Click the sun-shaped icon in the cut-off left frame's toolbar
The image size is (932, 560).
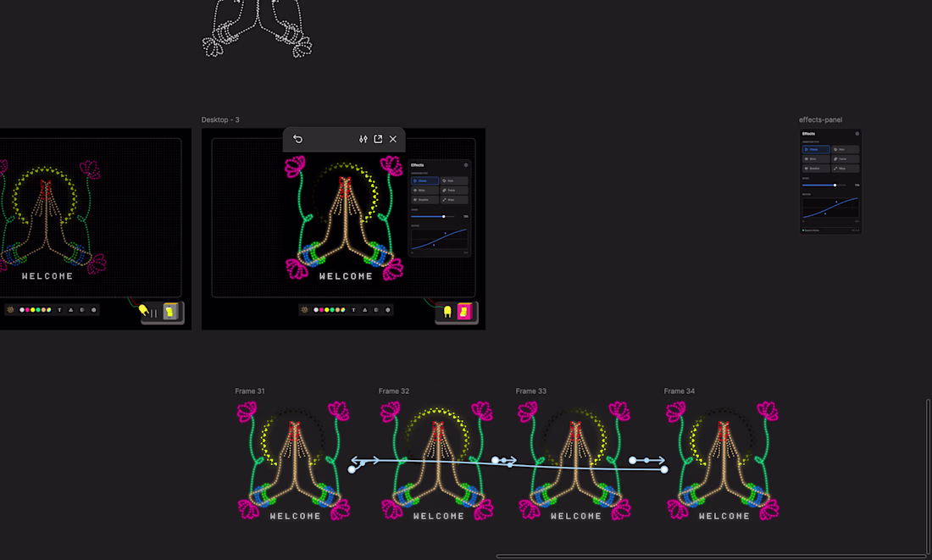pos(10,310)
